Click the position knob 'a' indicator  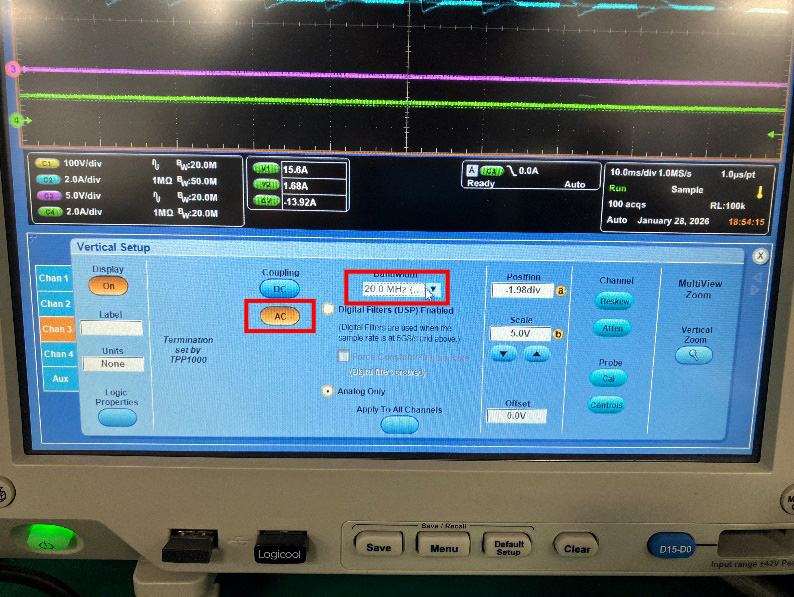point(560,290)
